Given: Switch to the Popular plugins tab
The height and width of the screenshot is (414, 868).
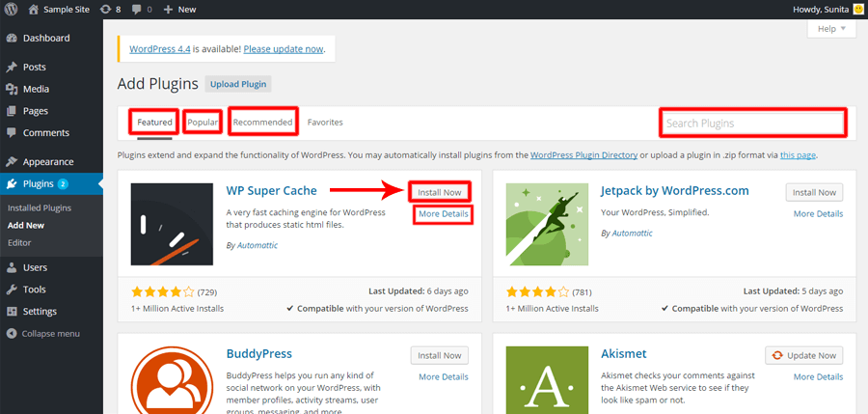Looking at the screenshot, I should (203, 123).
